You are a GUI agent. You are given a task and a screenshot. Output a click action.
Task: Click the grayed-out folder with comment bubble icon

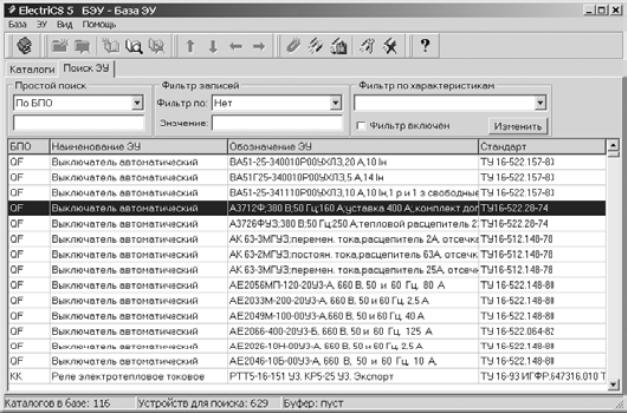point(82,46)
